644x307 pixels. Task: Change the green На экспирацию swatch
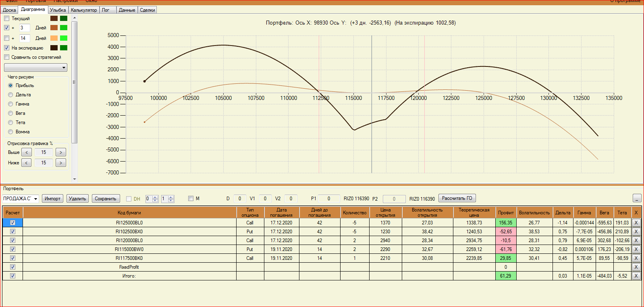[x=64, y=48]
